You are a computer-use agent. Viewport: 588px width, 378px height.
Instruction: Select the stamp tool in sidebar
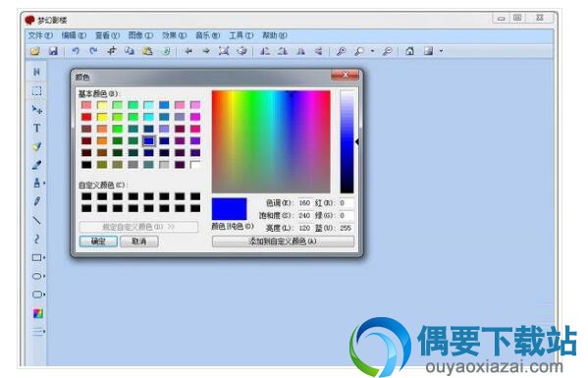point(37,183)
